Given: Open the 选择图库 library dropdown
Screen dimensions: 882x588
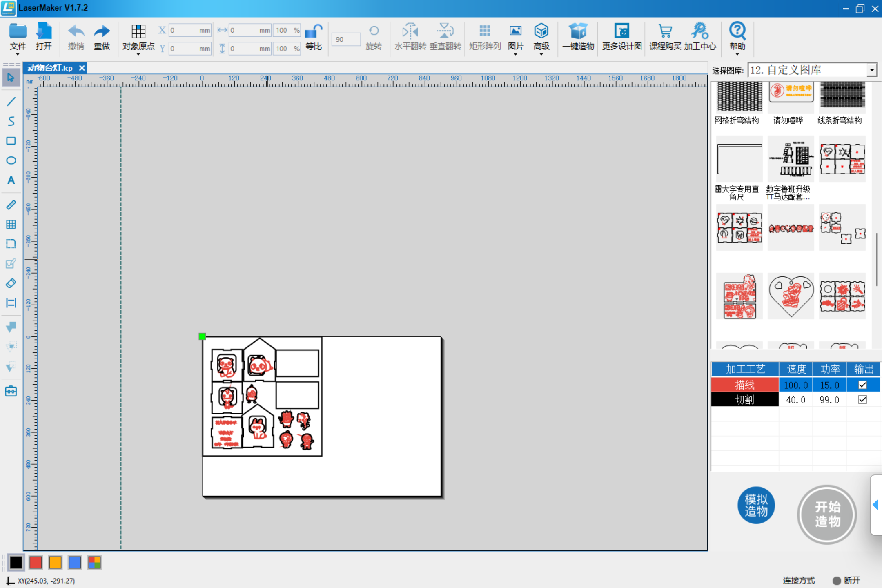Looking at the screenshot, I should [x=872, y=70].
